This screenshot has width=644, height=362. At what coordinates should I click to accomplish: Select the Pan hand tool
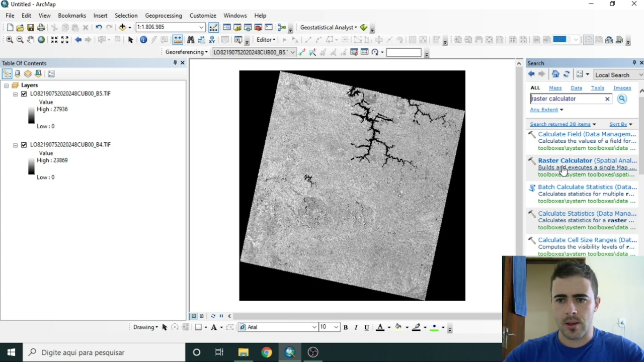(x=31, y=40)
